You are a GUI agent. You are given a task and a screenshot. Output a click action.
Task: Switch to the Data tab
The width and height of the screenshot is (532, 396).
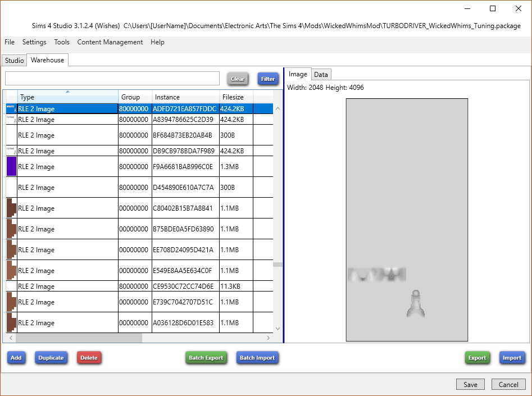(x=321, y=75)
